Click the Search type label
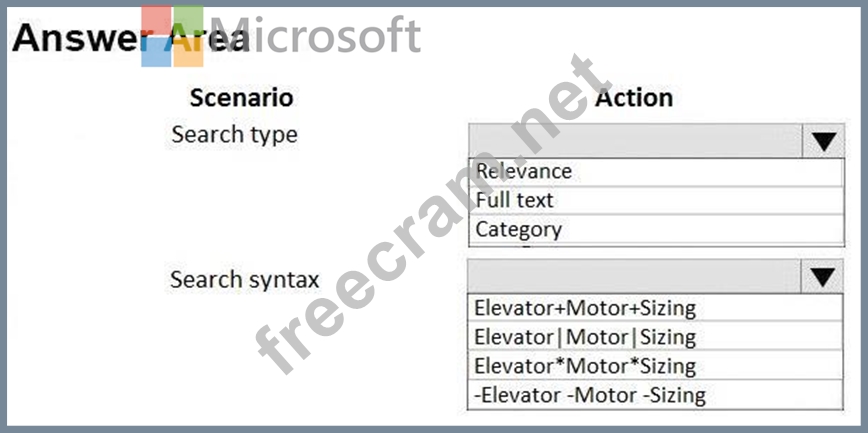 pyautogui.click(x=234, y=133)
